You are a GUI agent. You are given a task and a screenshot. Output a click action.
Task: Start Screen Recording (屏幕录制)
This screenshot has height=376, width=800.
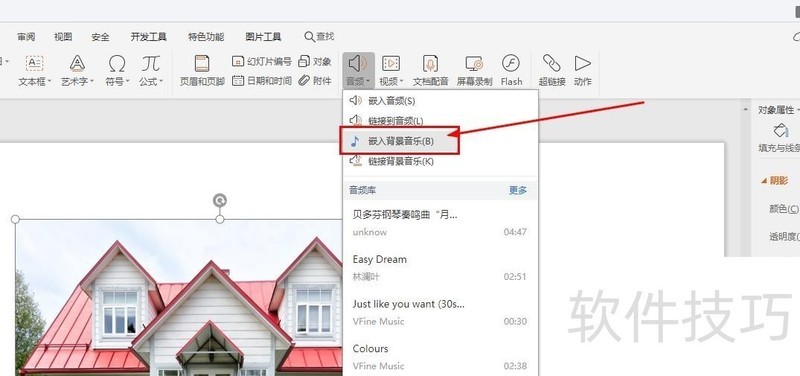474,70
